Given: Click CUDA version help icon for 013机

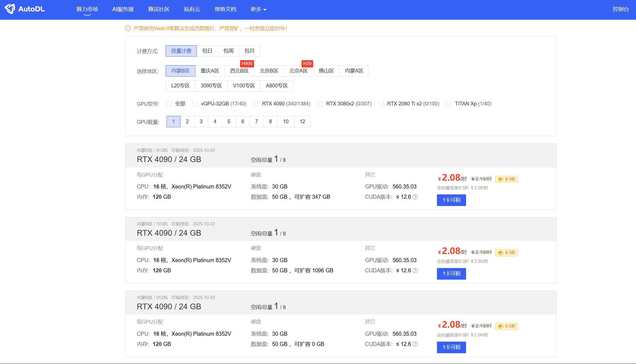Looking at the screenshot, I should [415, 197].
